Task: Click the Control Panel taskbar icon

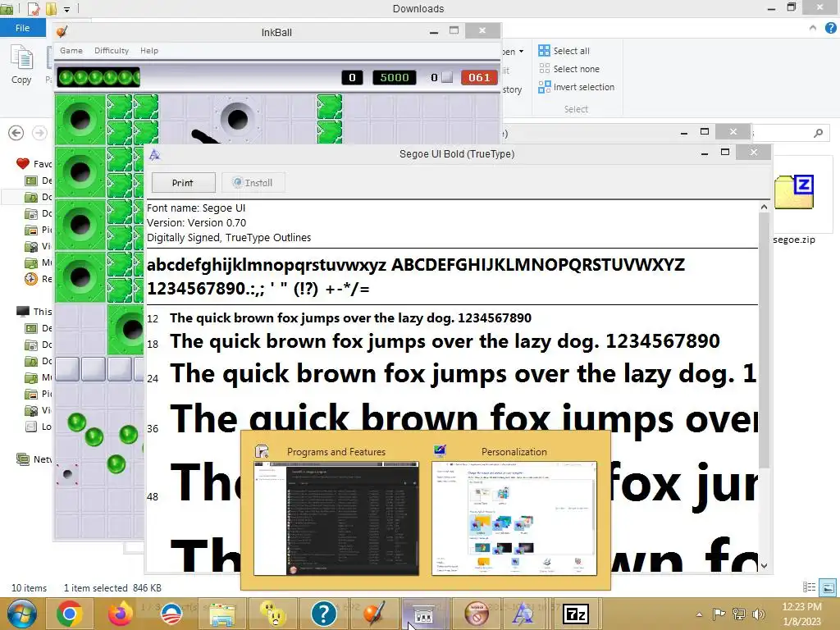Action: [423, 614]
